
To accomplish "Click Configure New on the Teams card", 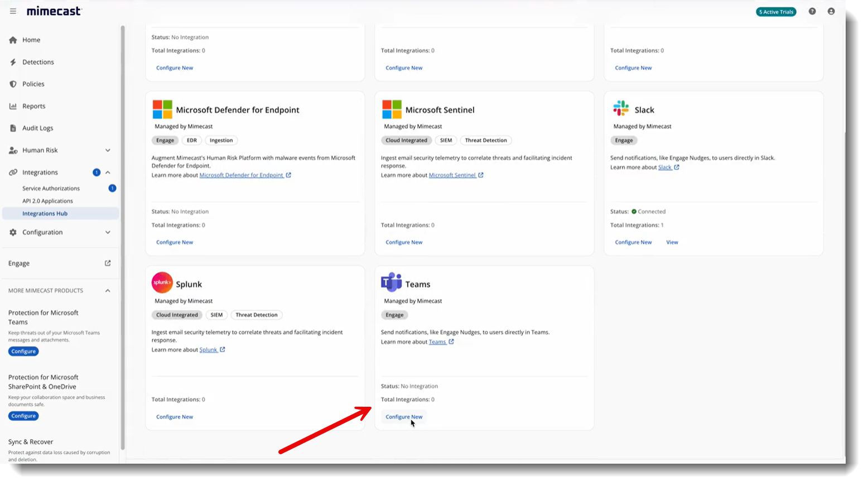I will [403, 416].
